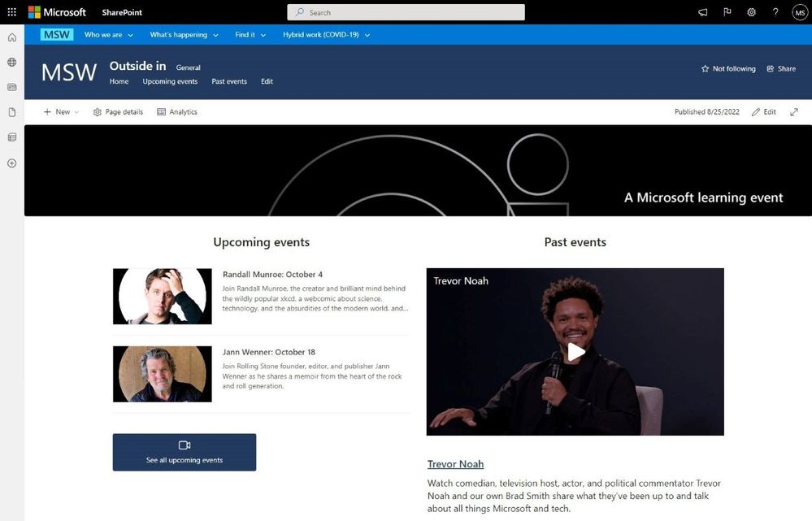Go to Home icon in left rail
Image resolution: width=812 pixels, height=521 pixels.
12,37
